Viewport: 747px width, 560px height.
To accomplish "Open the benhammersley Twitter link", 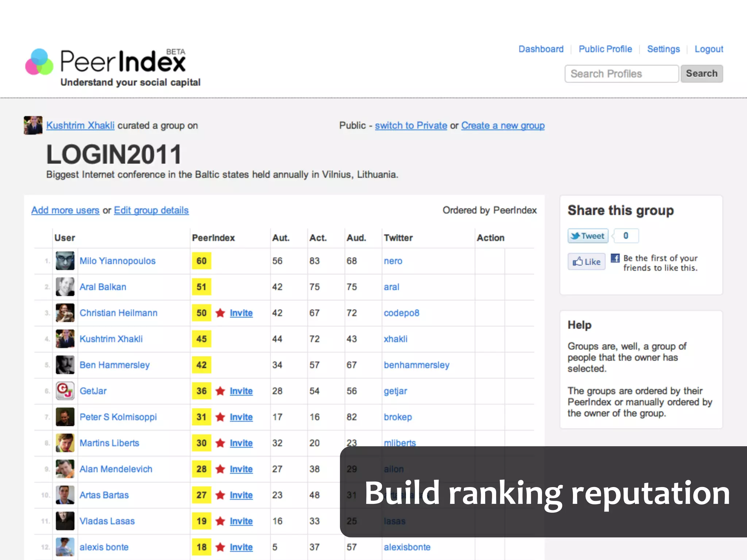I will coord(417,365).
